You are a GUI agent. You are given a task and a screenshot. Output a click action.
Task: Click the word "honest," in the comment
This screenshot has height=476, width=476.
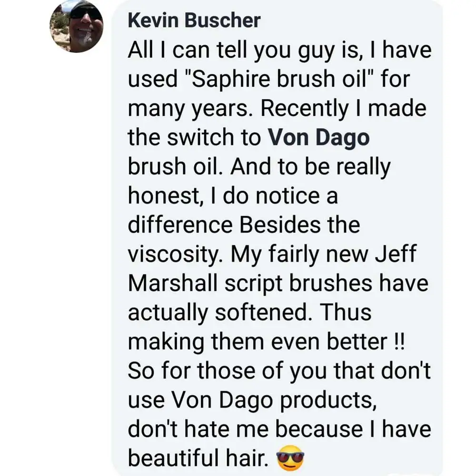coord(160,196)
